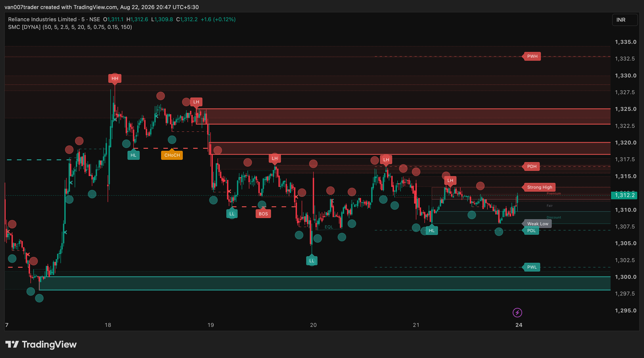The image size is (644, 358).
Task: Click the low value L1,309.8
Action: click(x=162, y=19)
